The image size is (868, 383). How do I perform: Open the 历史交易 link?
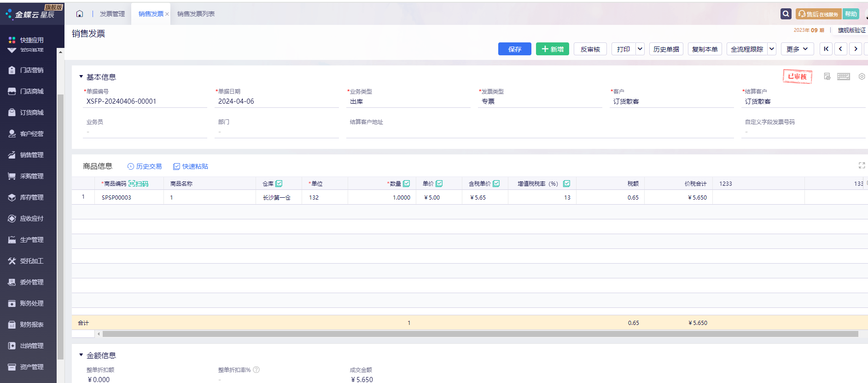pos(145,166)
